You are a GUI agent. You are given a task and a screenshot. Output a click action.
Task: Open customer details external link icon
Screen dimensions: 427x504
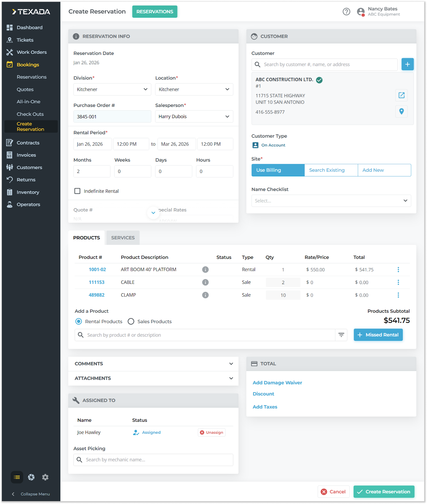pyautogui.click(x=401, y=95)
